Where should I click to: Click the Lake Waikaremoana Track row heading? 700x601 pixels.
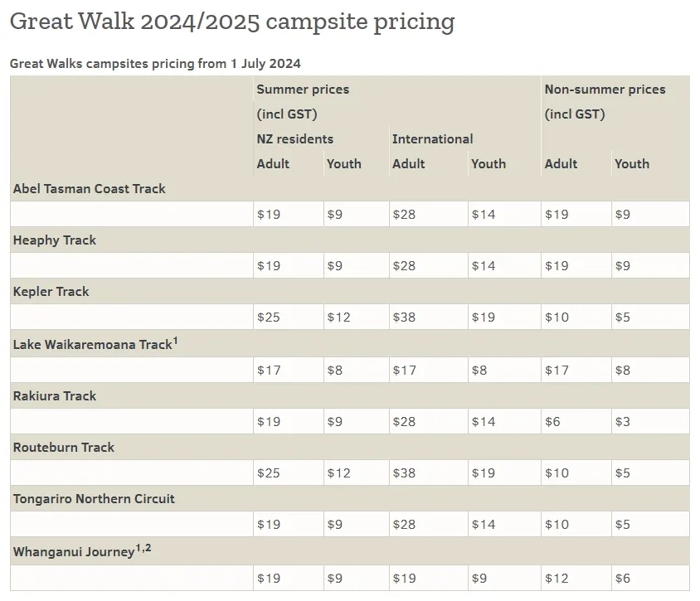[91, 344]
